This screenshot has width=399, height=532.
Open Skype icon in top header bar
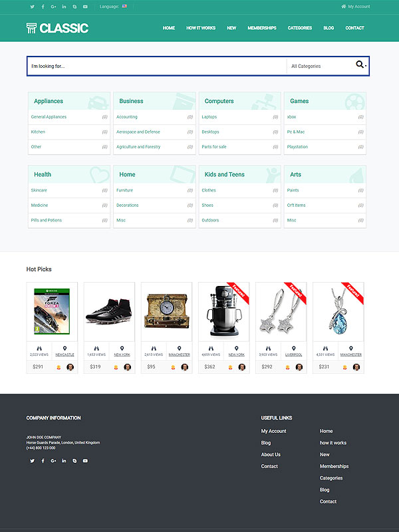click(74, 7)
